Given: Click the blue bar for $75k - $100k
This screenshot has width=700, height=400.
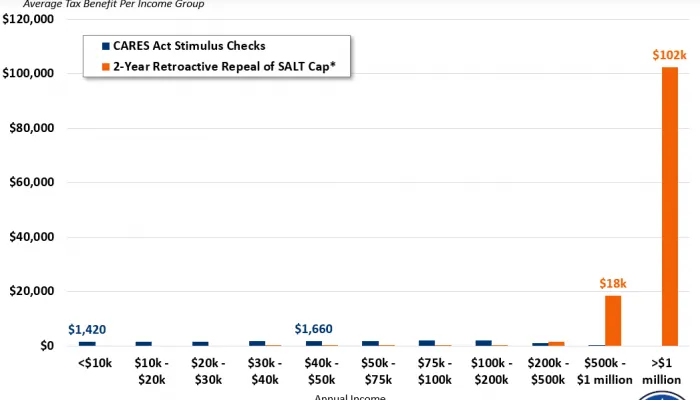Looking at the screenshot, I should tap(427, 342).
